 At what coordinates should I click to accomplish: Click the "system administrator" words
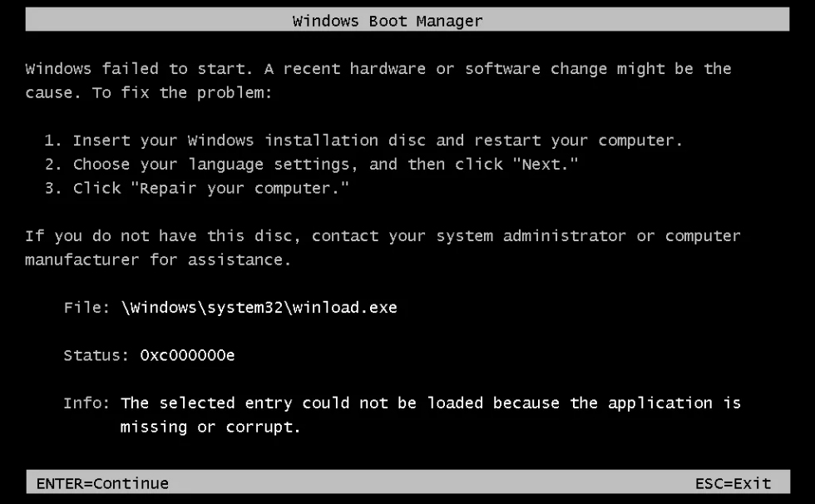pyautogui.click(x=531, y=236)
